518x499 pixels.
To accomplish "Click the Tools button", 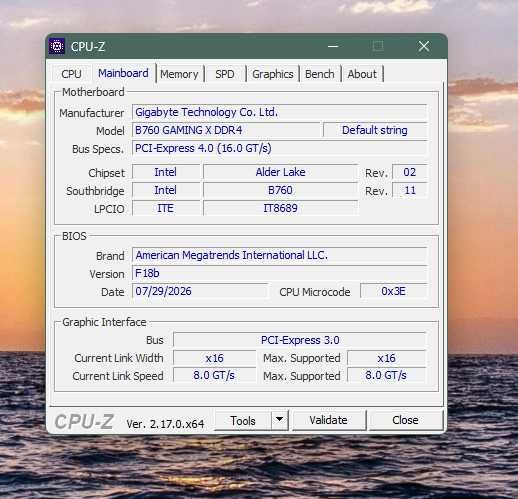I will pyautogui.click(x=243, y=421).
